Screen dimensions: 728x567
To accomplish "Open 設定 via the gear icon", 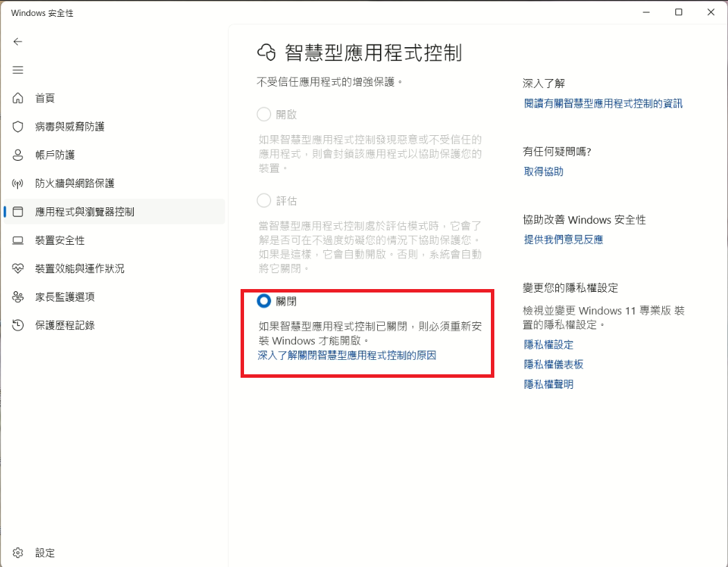I will (x=18, y=553).
